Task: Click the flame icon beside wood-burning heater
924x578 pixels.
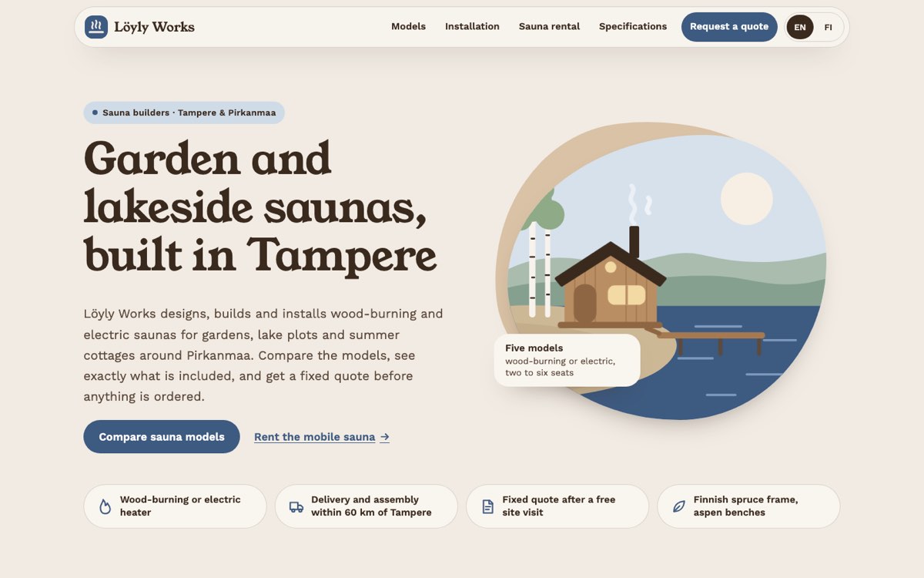Action: [x=105, y=506]
